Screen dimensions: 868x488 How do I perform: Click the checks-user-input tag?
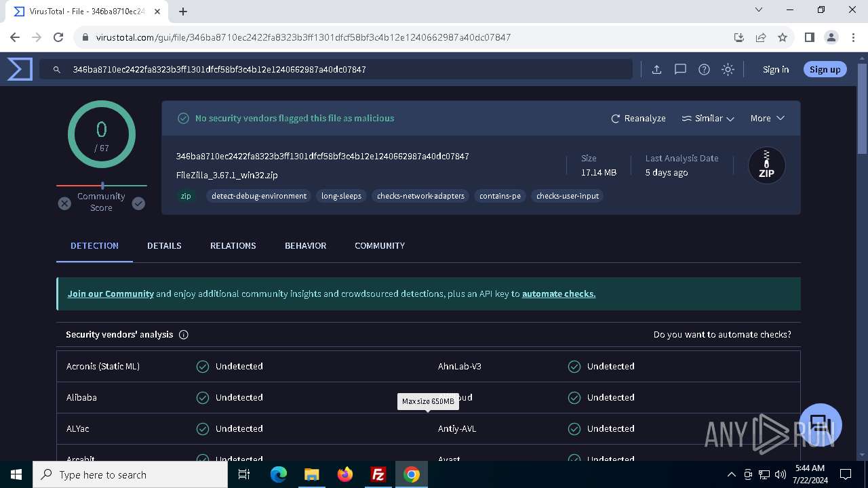pyautogui.click(x=568, y=196)
